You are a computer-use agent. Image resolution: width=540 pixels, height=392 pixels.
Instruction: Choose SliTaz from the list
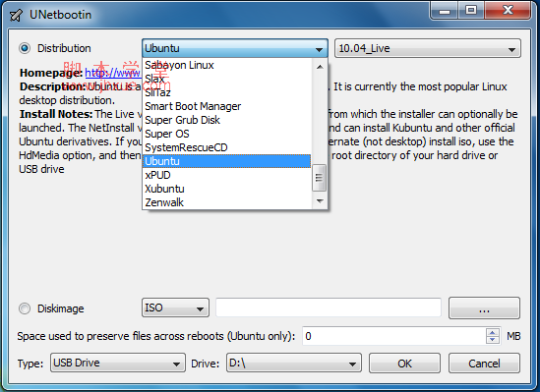tap(226, 92)
